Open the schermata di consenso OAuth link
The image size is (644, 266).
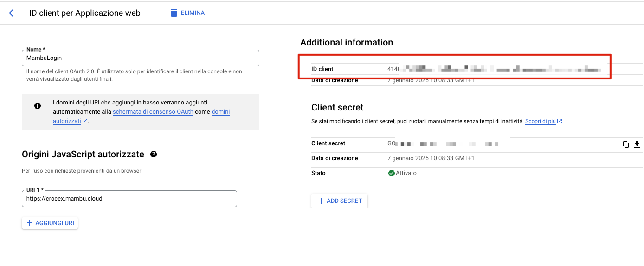153,112
